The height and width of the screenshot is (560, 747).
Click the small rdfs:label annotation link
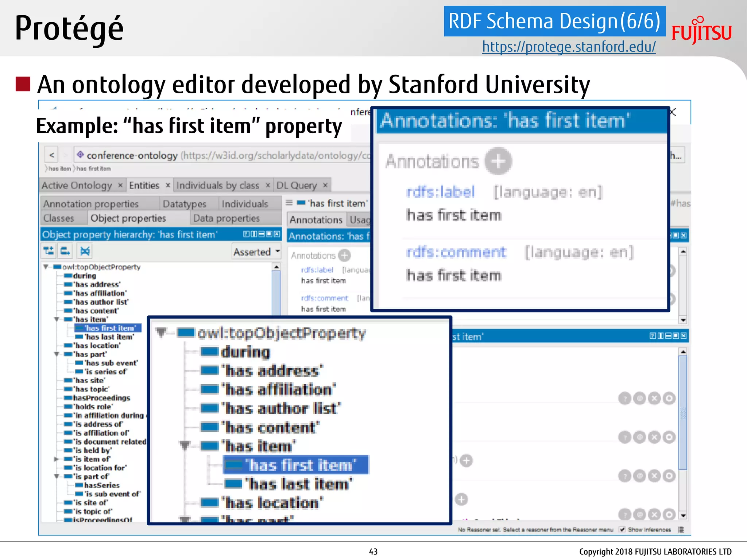pos(317,270)
